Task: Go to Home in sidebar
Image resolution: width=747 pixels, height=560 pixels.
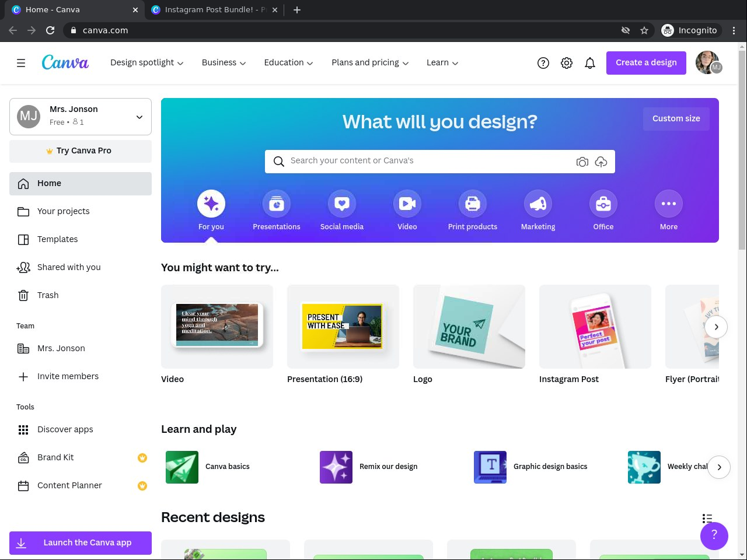Action: [81, 184]
